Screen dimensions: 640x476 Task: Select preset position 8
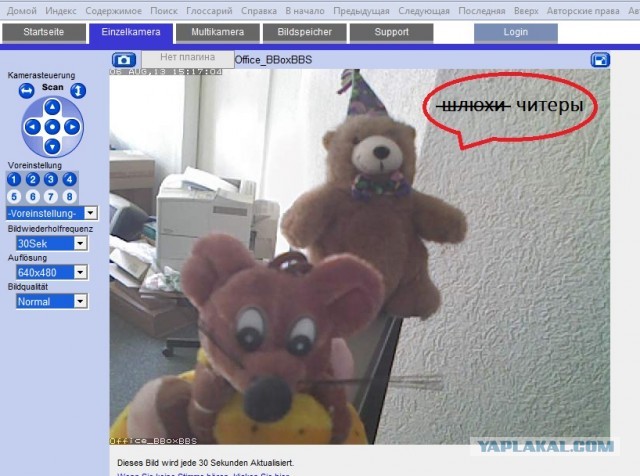tap(69, 197)
